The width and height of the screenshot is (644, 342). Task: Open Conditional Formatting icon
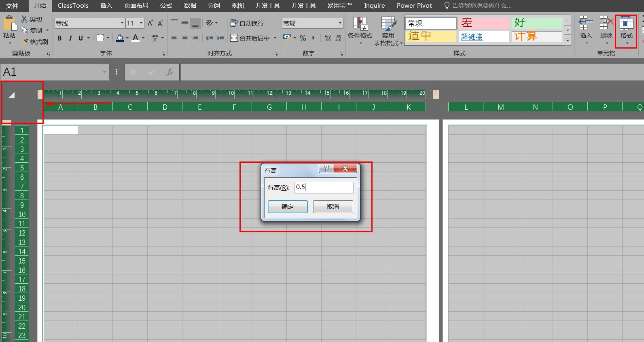coord(360,25)
